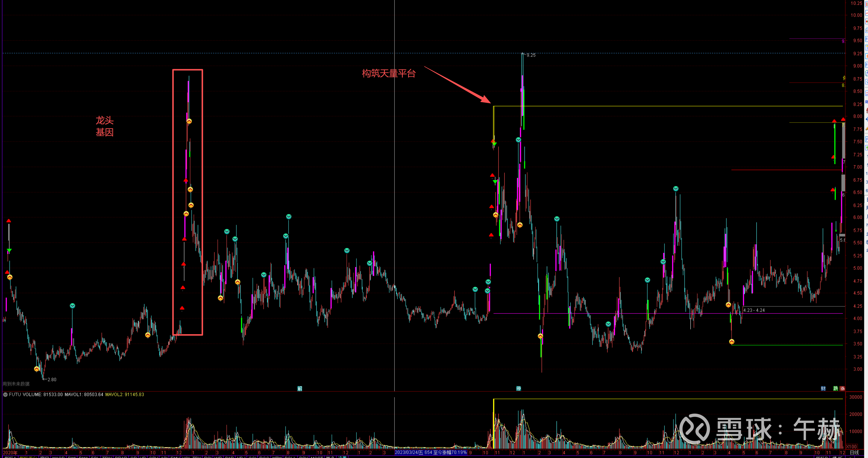Expand the FUTU VOLUME indicator header
This screenshot has width=868, height=458.
[x=26, y=394]
